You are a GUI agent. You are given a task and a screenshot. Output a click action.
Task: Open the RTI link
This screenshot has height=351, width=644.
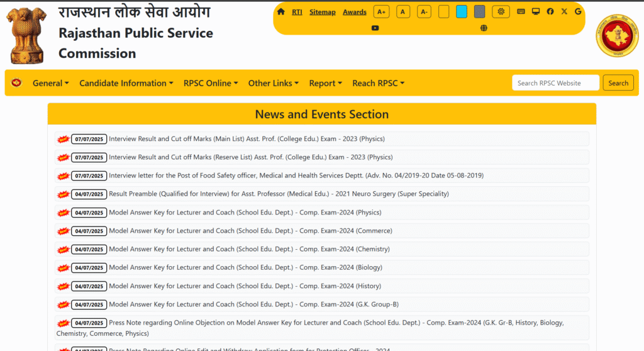coord(297,12)
